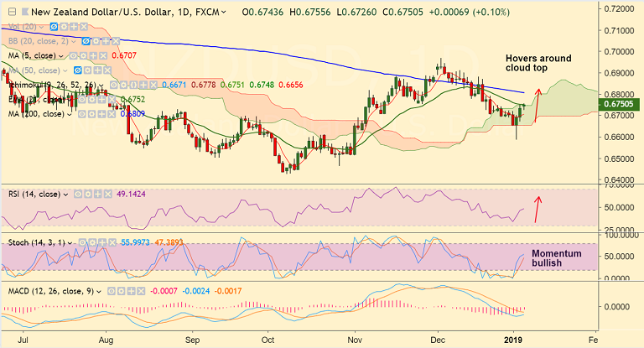The width and height of the screenshot is (644, 348).
Task: Remove BB (20, close, 2) with its X icon
Action: pos(116,41)
